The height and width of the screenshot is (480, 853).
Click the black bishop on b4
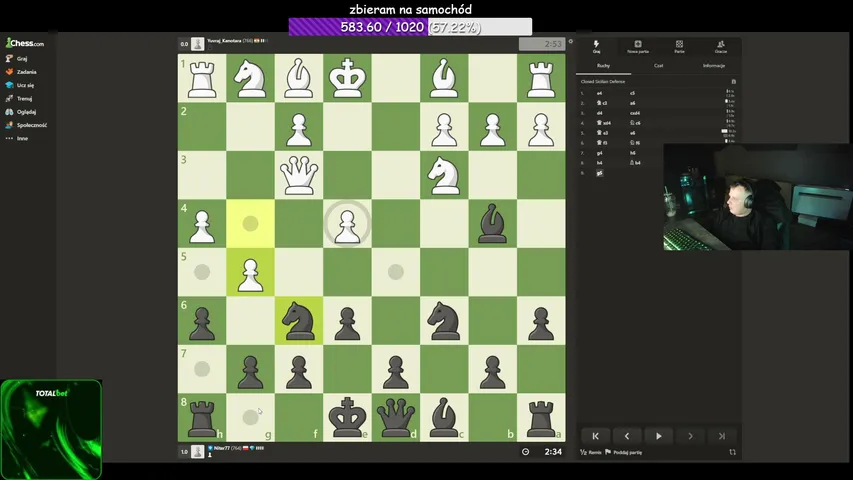(492, 223)
